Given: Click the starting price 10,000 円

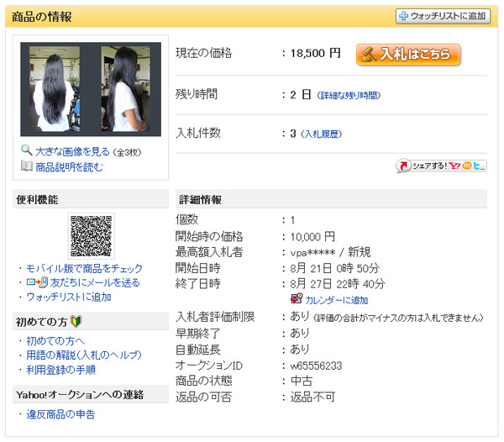Looking at the screenshot, I should coord(312,237).
